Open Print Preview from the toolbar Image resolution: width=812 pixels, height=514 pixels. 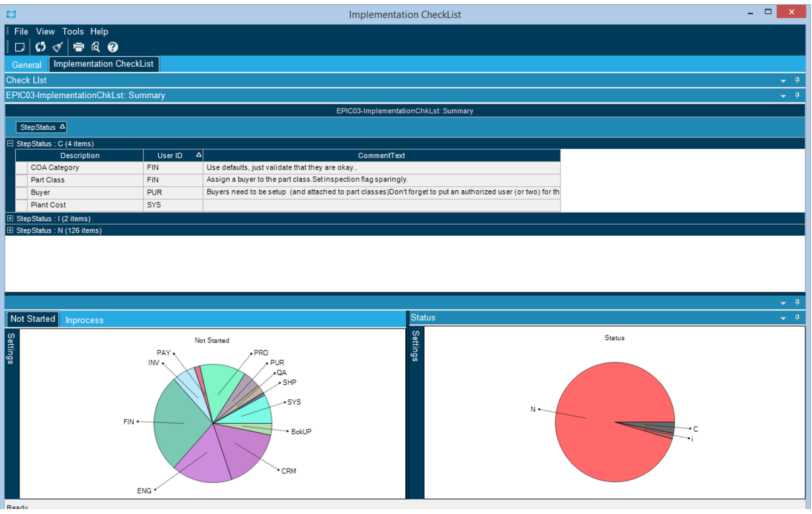click(96, 47)
